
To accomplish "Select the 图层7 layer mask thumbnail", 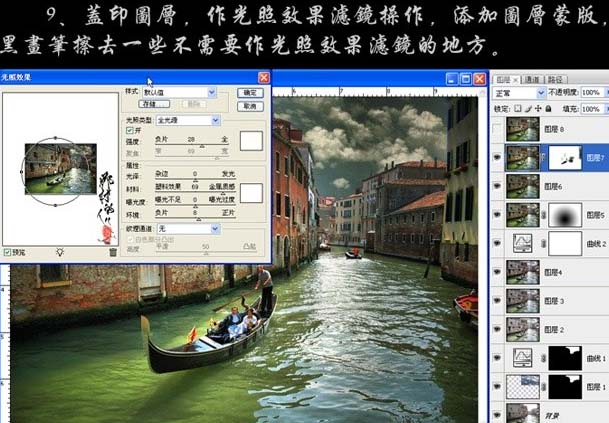I will click(x=565, y=157).
